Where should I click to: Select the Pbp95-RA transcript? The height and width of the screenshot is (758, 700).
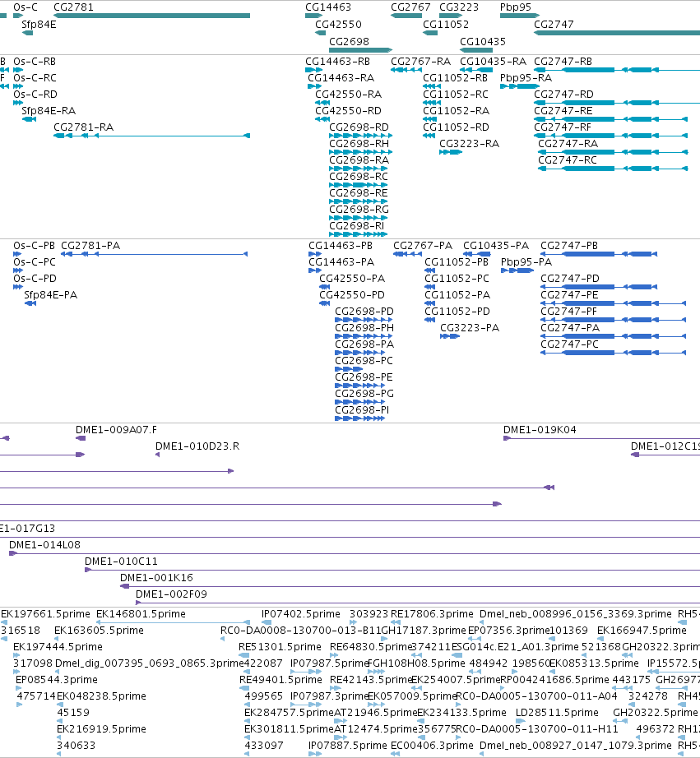[520, 86]
